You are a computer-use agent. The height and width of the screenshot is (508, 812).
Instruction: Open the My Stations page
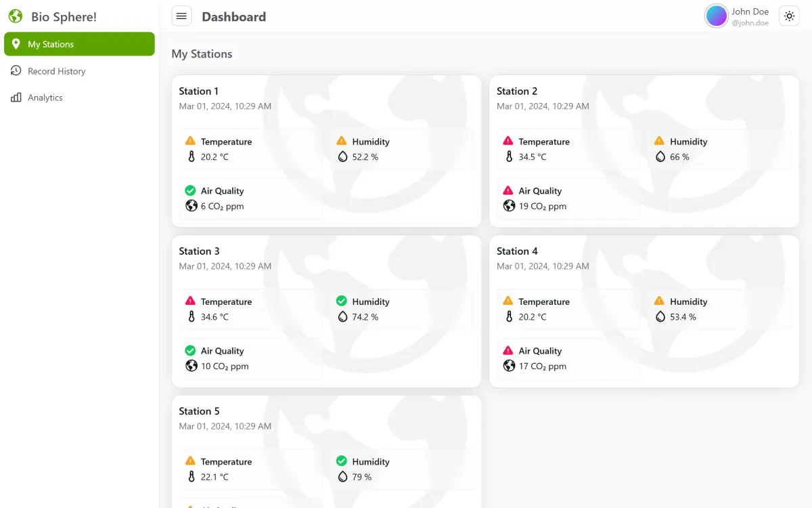(79, 44)
